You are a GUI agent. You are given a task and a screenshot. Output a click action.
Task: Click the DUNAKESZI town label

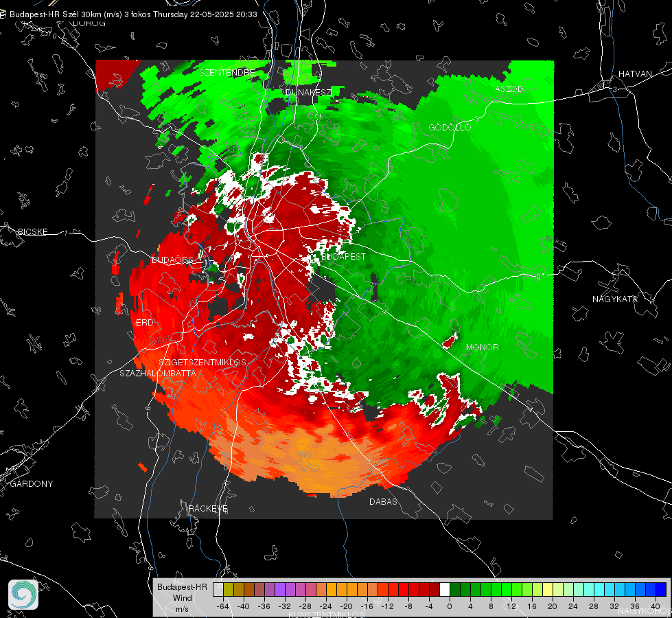pyautogui.click(x=309, y=92)
